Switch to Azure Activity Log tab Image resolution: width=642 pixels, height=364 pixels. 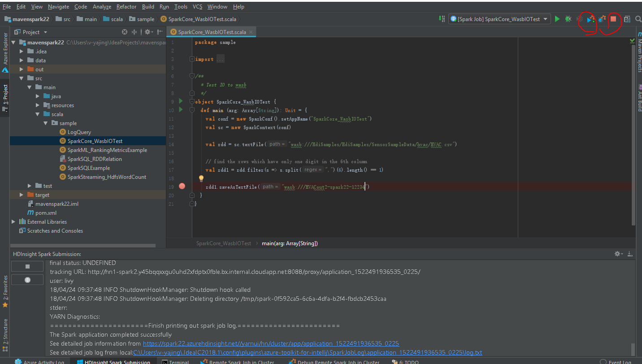39,362
